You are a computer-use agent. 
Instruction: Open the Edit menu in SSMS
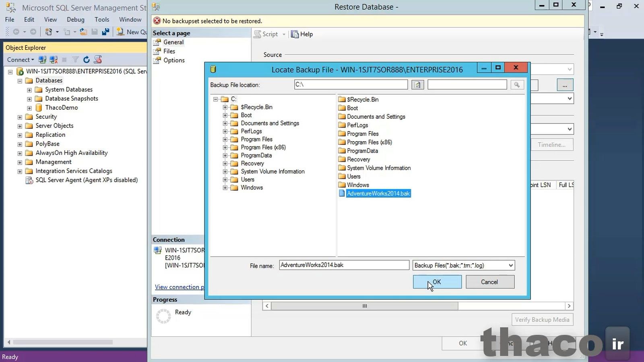point(29,19)
